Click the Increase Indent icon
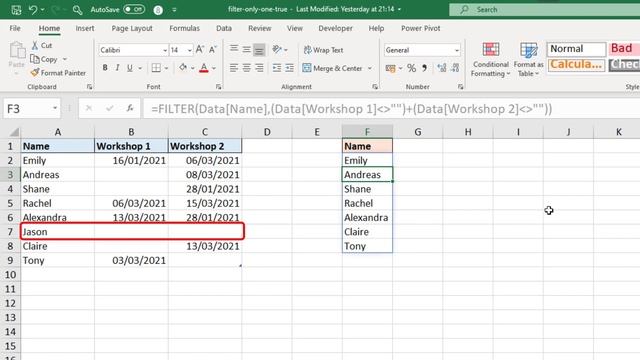The image size is (640, 360). (x=290, y=68)
